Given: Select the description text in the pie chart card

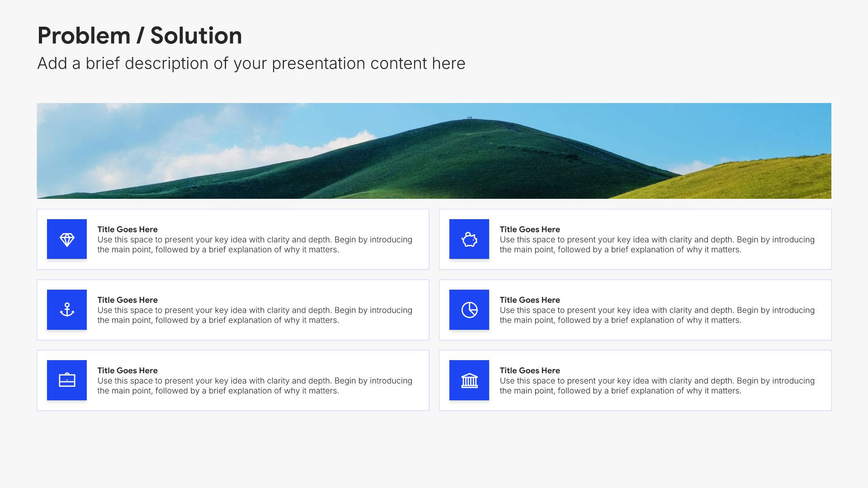Looking at the screenshot, I should point(657,315).
